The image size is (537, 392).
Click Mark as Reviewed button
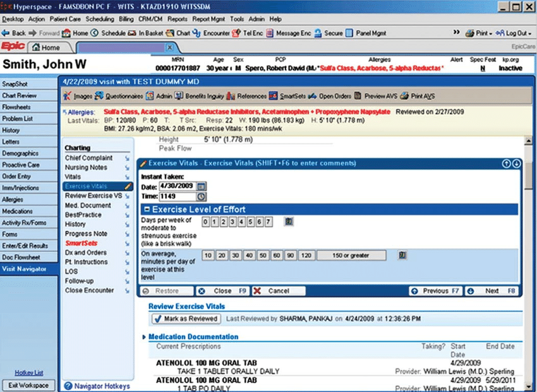click(x=186, y=319)
